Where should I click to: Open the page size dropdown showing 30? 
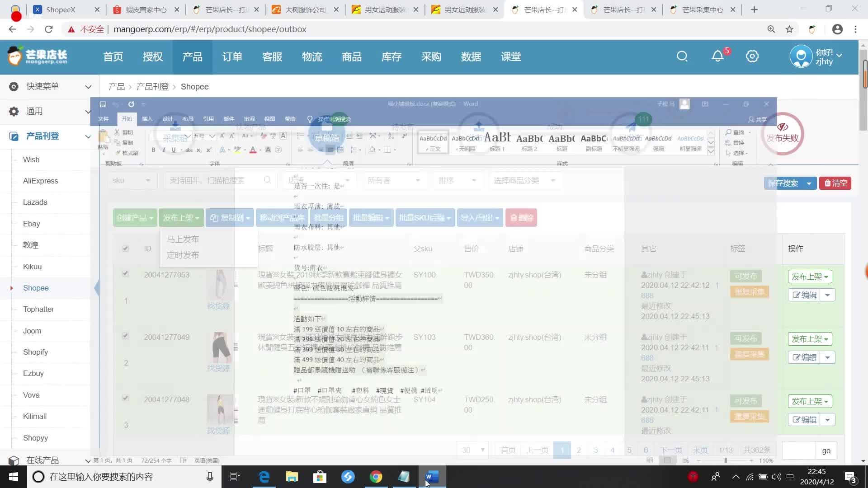point(472,450)
